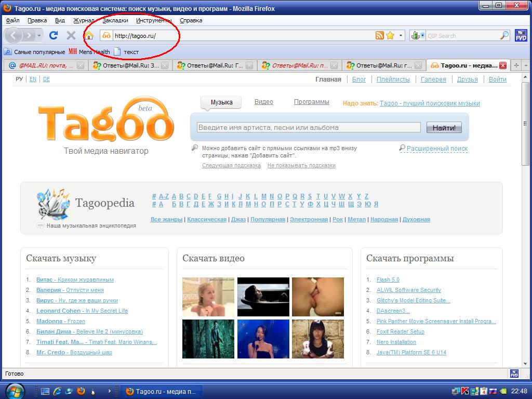The width and height of the screenshot is (532, 399).
Task: Click the Найти! search button
Action: click(444, 128)
